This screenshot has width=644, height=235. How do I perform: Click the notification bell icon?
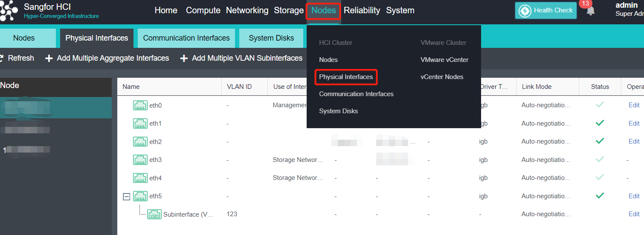(590, 11)
